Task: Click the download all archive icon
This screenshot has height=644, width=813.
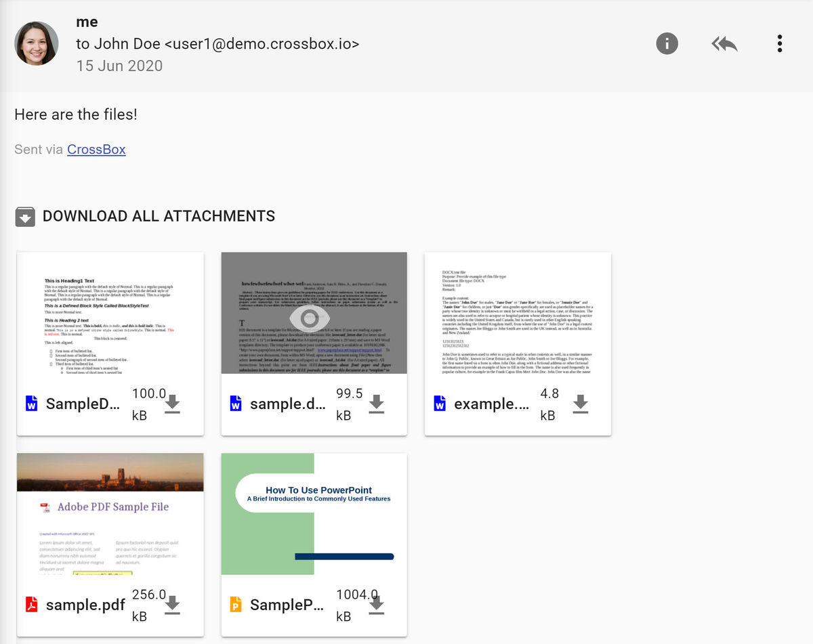Action: [x=25, y=217]
